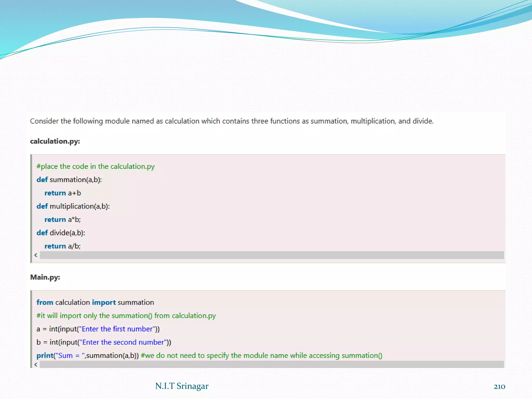Click horizontal scrollbar of Main.py code block
Viewport: 532px width, 399px height.
[271, 364]
